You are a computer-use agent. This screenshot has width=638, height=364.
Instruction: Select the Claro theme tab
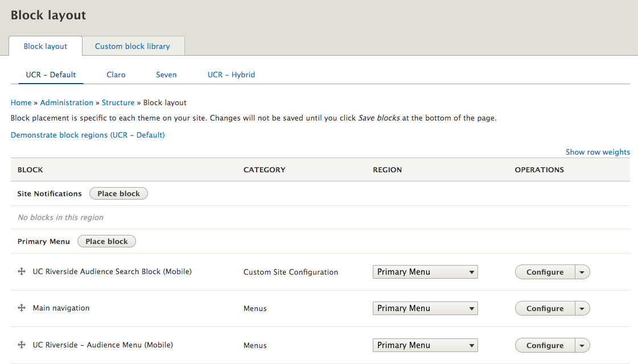click(116, 75)
